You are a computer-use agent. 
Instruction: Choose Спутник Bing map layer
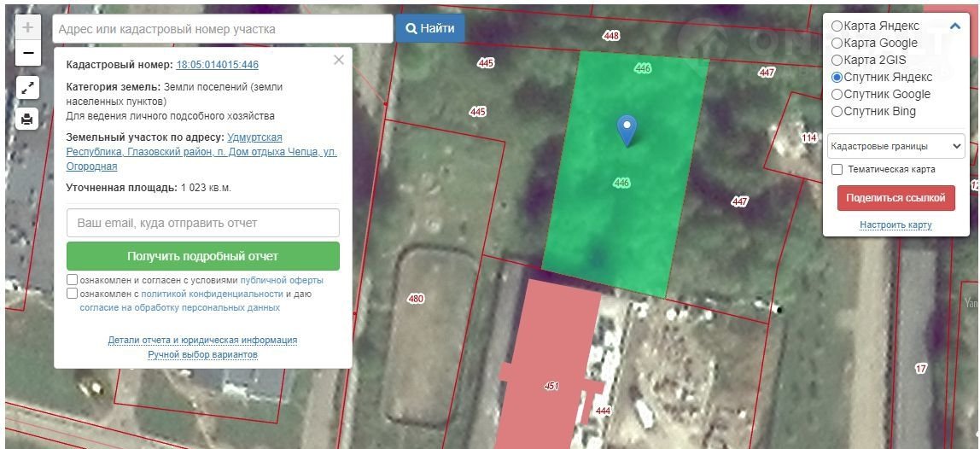tap(837, 112)
